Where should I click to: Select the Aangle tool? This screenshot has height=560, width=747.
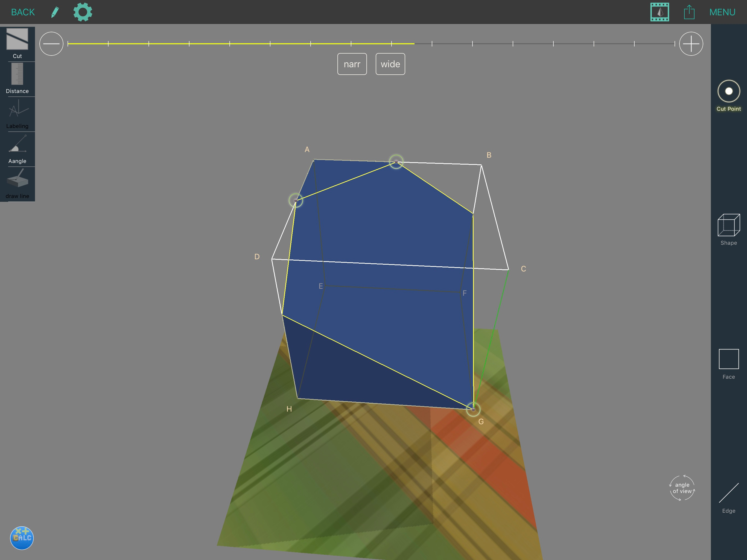(17, 149)
